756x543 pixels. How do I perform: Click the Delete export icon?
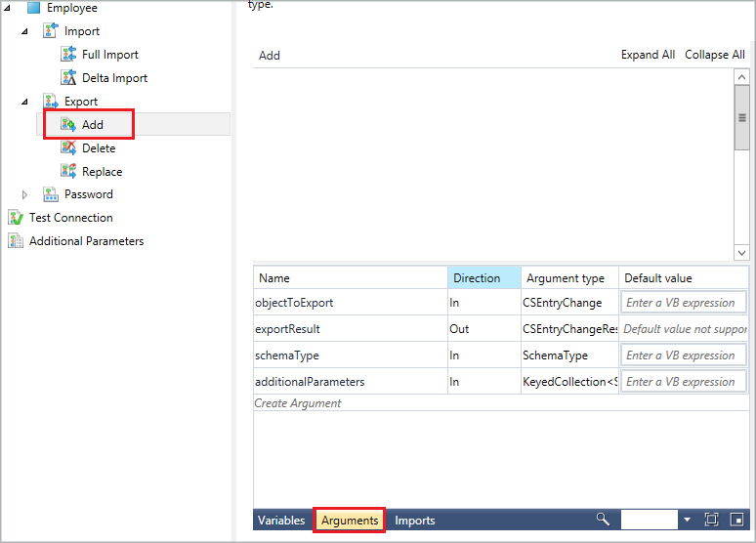click(x=68, y=147)
